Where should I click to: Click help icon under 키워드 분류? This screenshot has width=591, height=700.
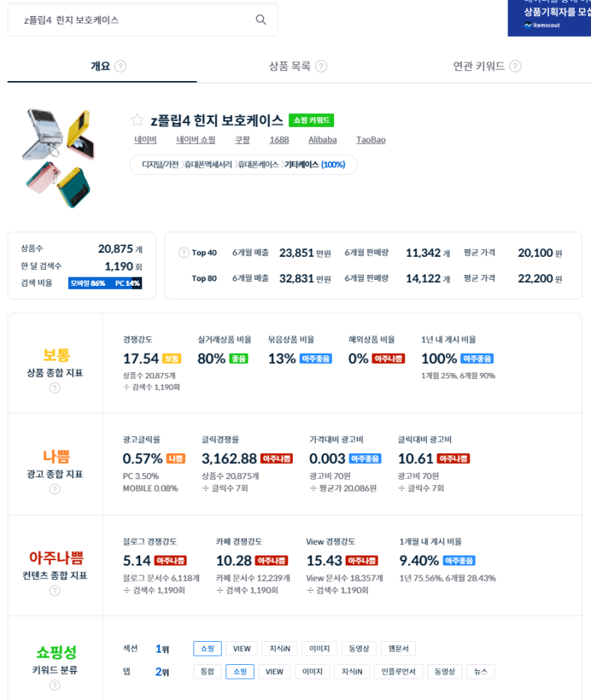[x=54, y=685]
